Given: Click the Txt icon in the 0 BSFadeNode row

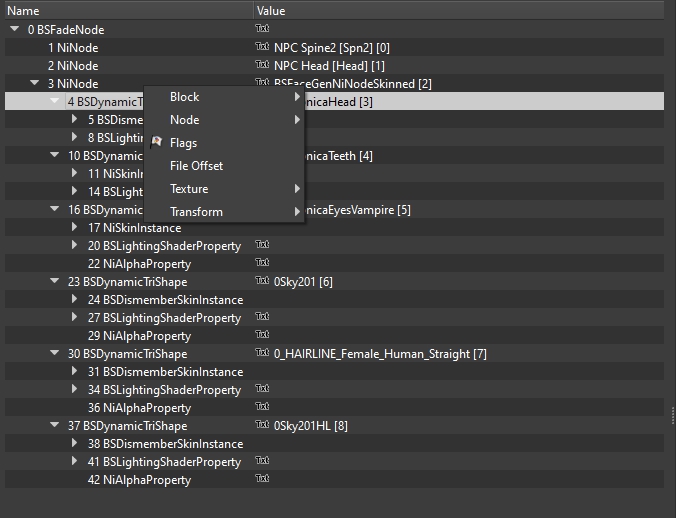Looking at the screenshot, I should [263, 29].
